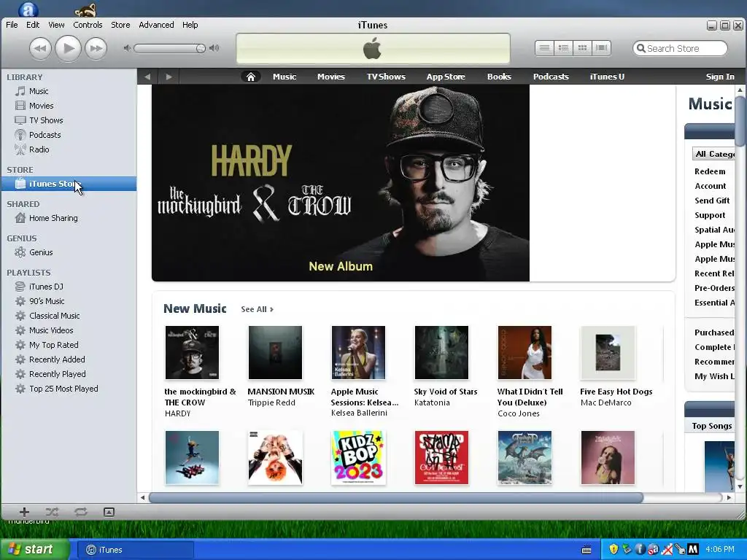
Task: Click the volume slider knob
Action: click(x=201, y=48)
